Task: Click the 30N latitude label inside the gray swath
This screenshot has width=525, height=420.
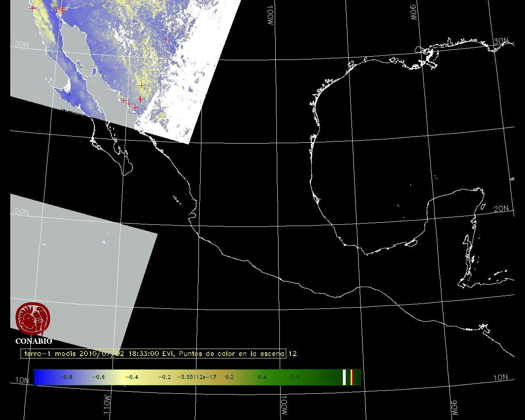Action: [x=21, y=44]
